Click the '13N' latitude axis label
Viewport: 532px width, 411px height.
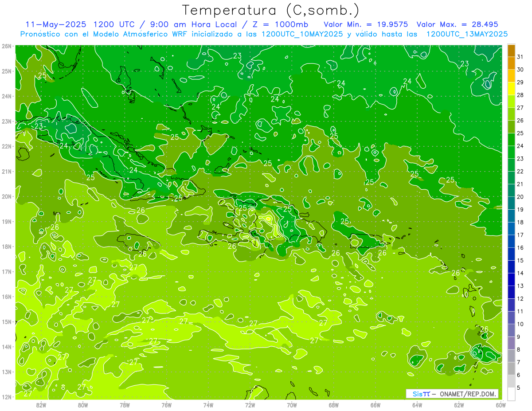click(7, 372)
